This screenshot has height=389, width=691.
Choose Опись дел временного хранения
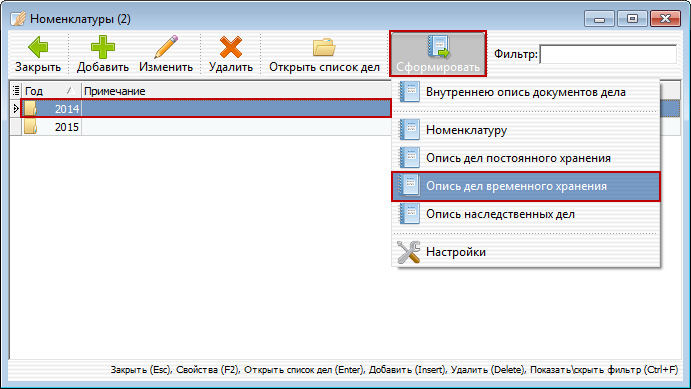[x=525, y=186]
